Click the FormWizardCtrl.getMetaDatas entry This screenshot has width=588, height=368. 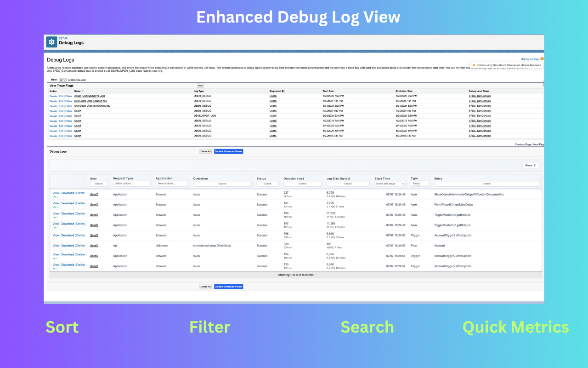(454, 205)
